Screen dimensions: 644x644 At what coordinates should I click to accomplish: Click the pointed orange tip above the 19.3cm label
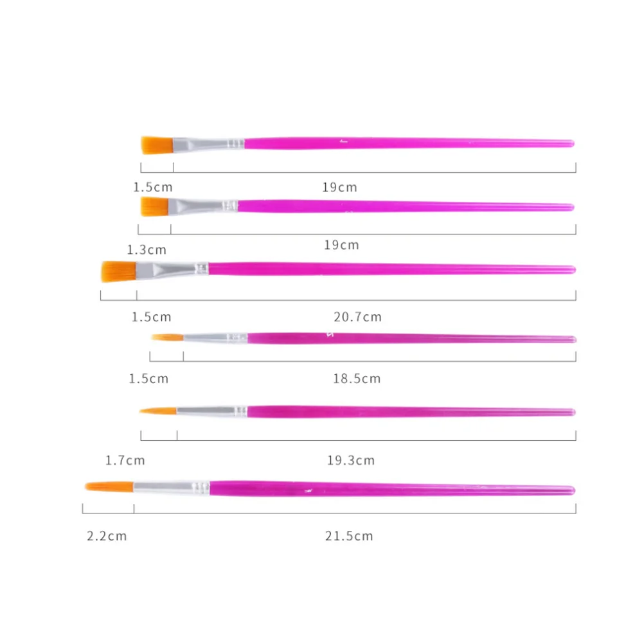[x=159, y=410]
